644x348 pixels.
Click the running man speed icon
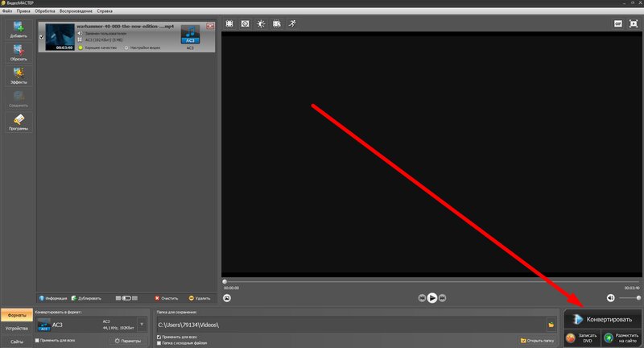coord(292,24)
